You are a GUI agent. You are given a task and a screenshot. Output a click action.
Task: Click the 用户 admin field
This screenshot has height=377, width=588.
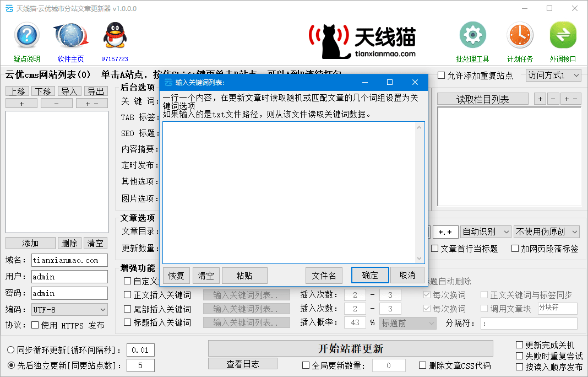[69, 276]
